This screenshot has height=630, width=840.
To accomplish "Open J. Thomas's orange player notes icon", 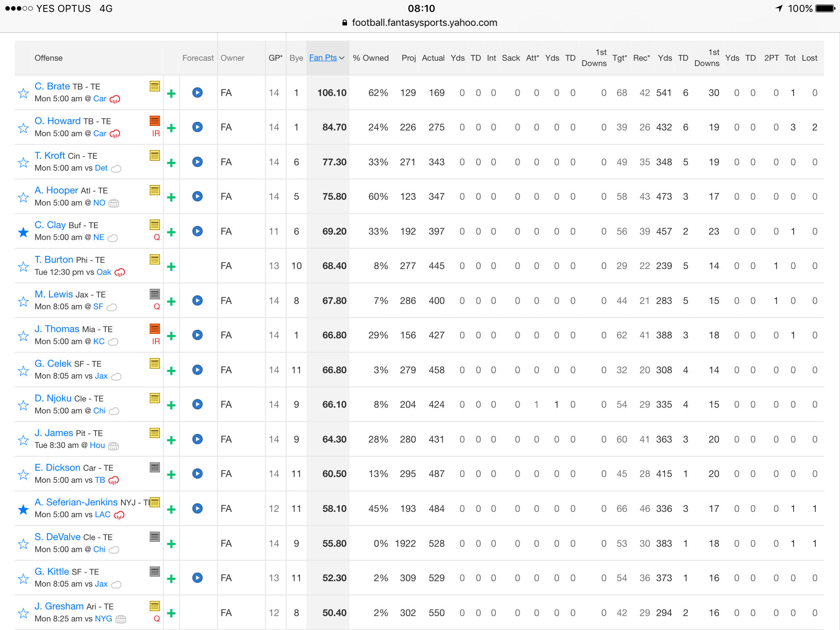I will pyautogui.click(x=155, y=329).
